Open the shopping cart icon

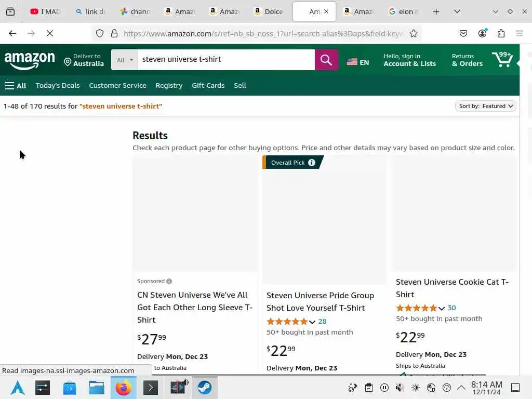502,60
